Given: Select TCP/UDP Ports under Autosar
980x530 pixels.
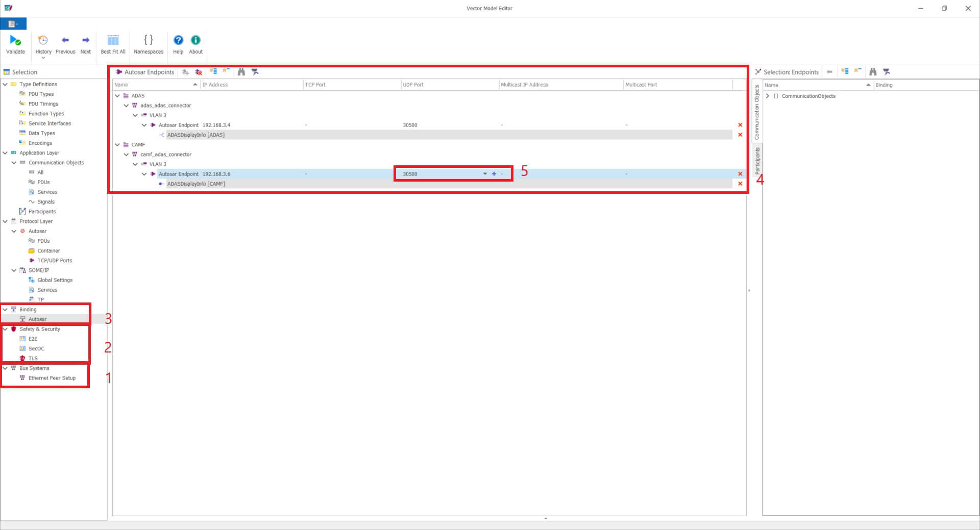Looking at the screenshot, I should 55,261.
